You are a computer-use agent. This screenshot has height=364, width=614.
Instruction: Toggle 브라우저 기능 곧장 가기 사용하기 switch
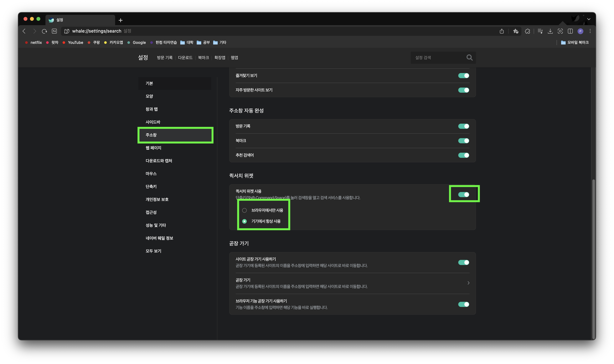pos(463,304)
